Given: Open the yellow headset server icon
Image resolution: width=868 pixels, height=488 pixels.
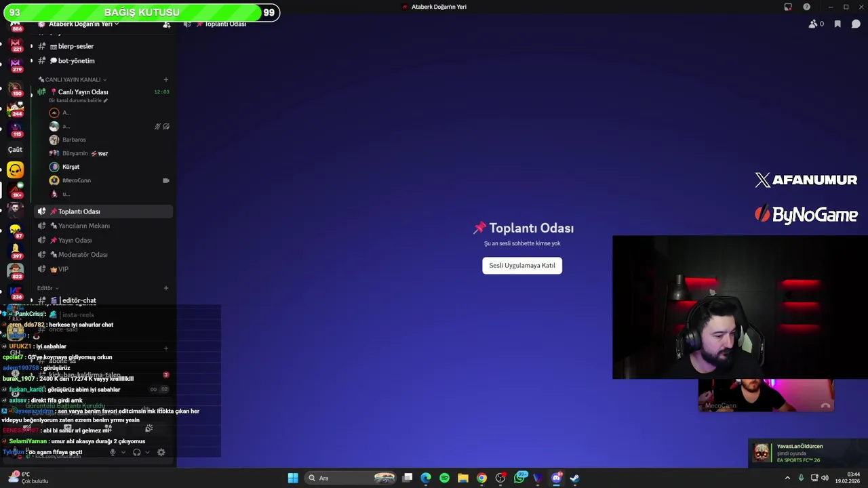Looking at the screenshot, I should coord(15,169).
